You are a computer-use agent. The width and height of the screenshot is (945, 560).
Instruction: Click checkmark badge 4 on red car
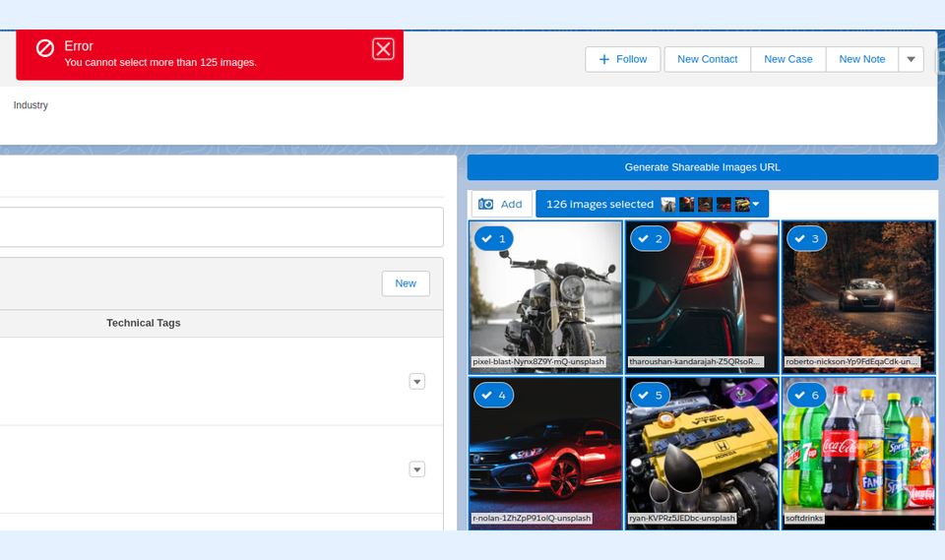pyautogui.click(x=494, y=395)
